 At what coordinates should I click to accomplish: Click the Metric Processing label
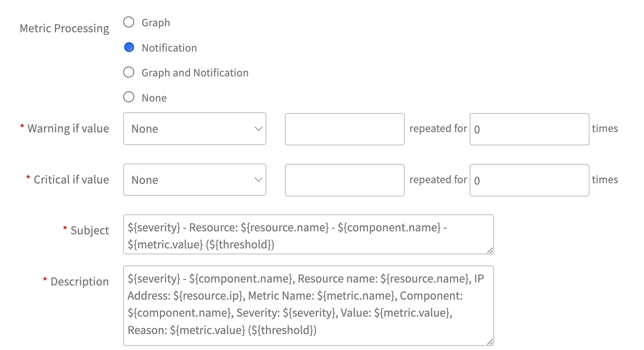coord(64,28)
